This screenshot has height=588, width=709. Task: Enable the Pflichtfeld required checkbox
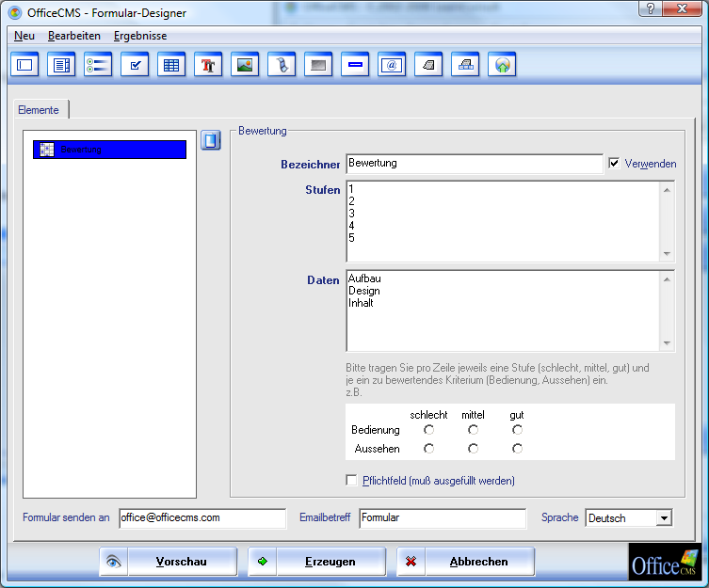[x=351, y=480]
